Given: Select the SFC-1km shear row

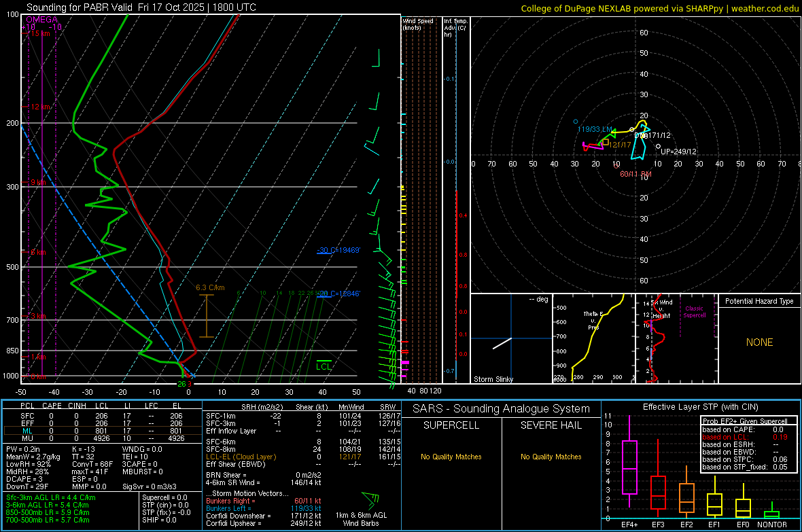Looking at the screenshot, I should pyautogui.click(x=303, y=416).
